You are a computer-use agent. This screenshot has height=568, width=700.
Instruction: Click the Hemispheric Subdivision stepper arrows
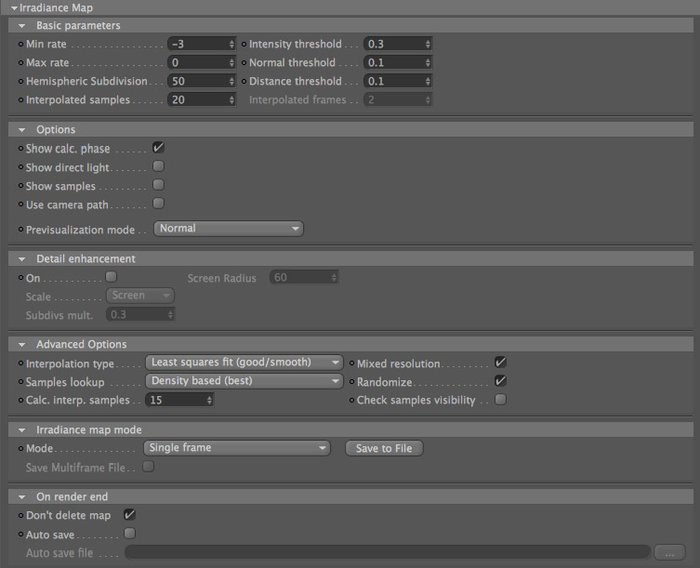pos(232,81)
